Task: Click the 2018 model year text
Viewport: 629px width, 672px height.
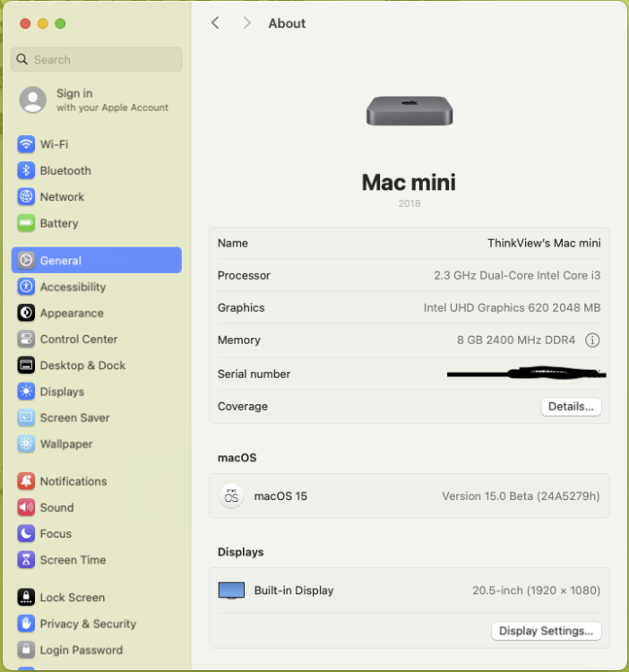Action: coord(409,203)
